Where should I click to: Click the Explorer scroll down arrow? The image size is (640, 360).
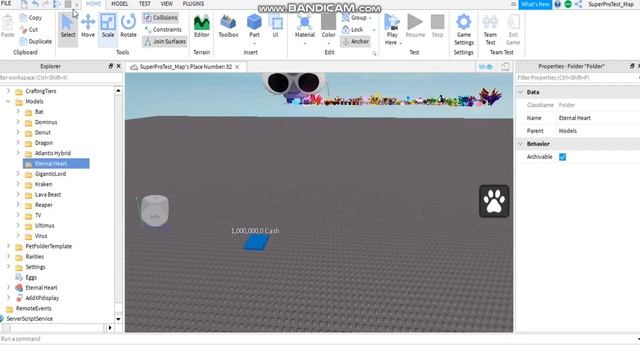click(x=118, y=319)
